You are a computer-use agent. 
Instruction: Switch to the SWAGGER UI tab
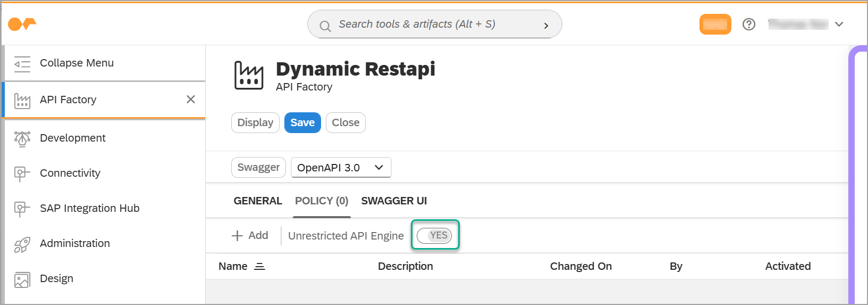[x=394, y=201]
